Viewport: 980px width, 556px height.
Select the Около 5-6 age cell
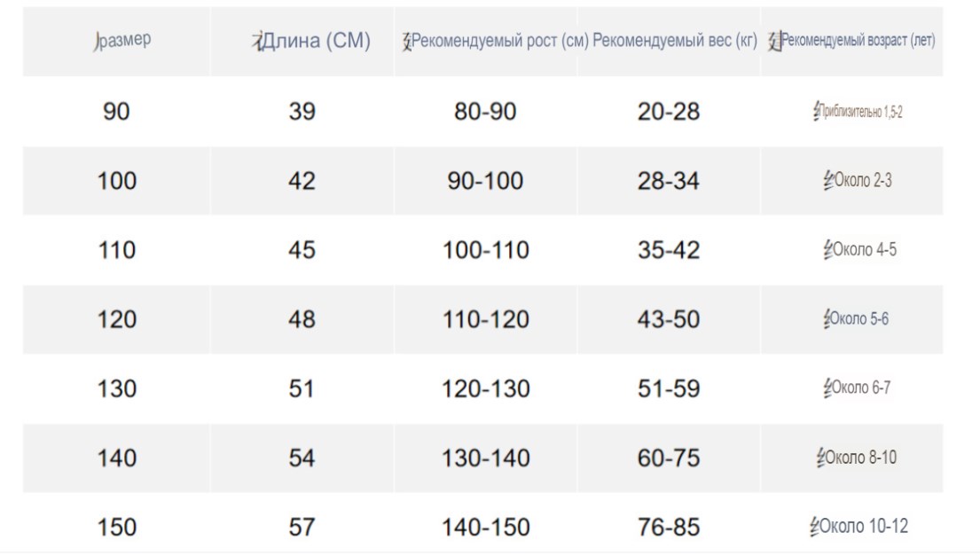[856, 318]
